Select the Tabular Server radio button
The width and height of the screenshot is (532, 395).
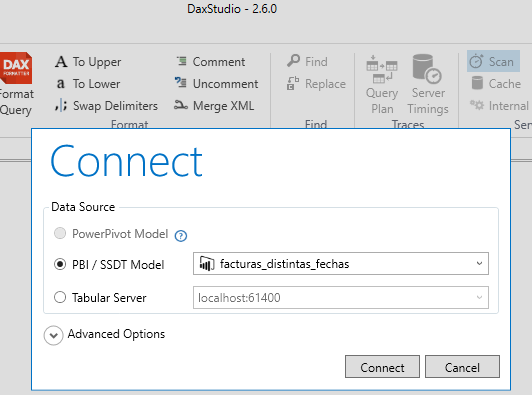[60, 297]
